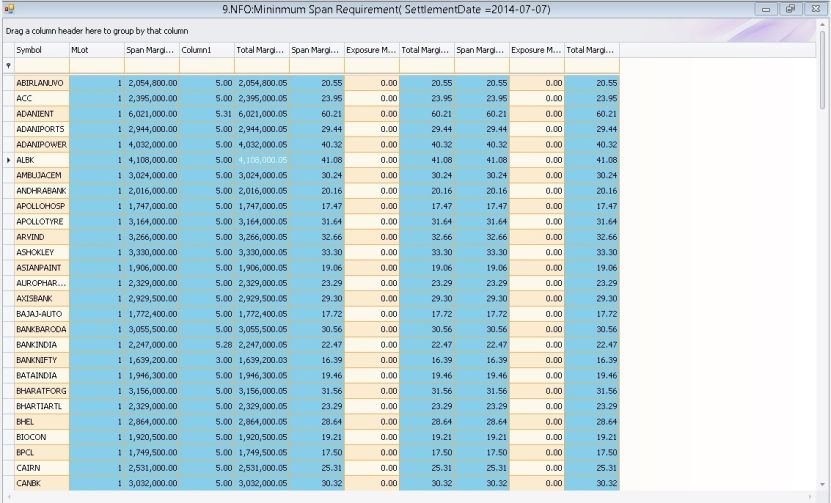This screenshot has width=831, height=503.
Task: Click the filter box under the MLot header
Action: pyautogui.click(x=96, y=66)
